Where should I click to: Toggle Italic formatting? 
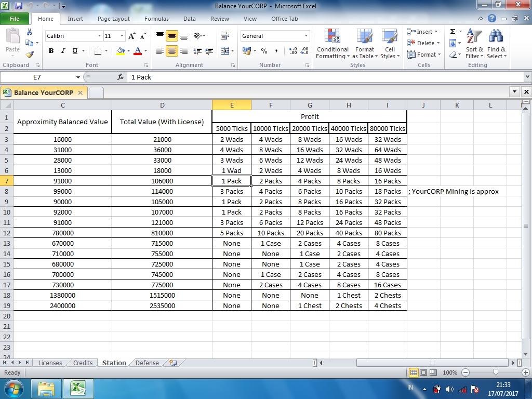63,51
